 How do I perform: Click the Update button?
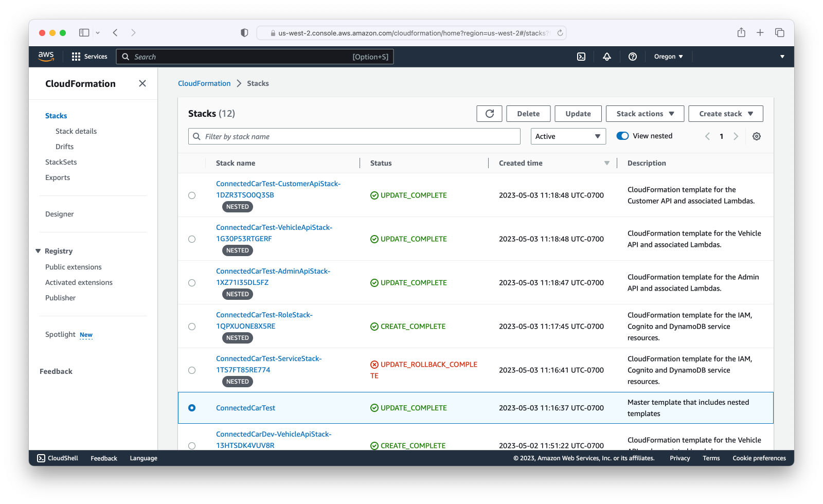click(578, 114)
